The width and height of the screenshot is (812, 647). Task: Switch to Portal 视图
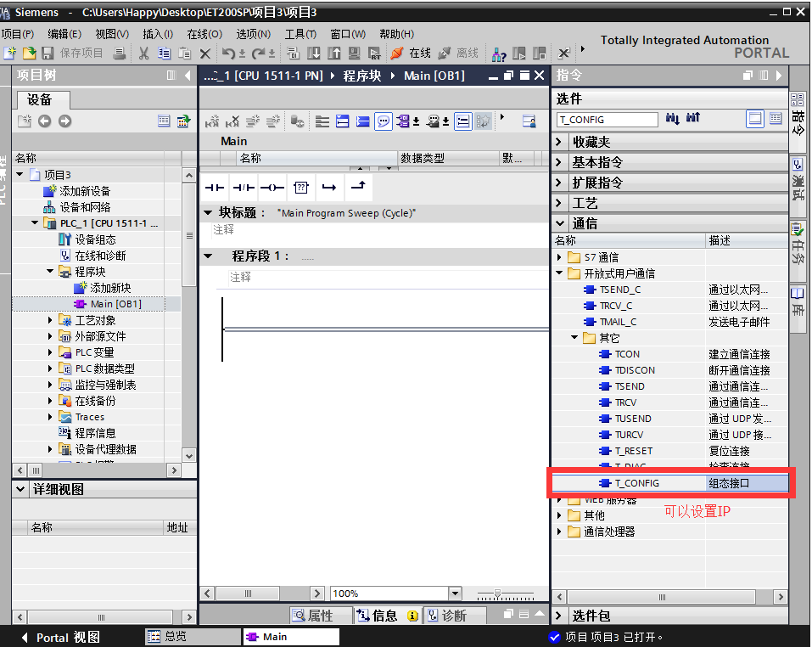(61, 637)
